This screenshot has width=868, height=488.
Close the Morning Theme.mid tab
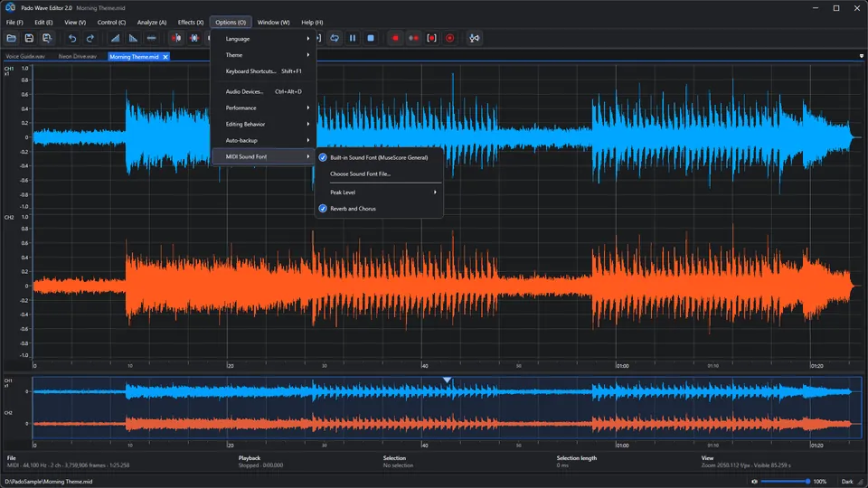(x=165, y=57)
